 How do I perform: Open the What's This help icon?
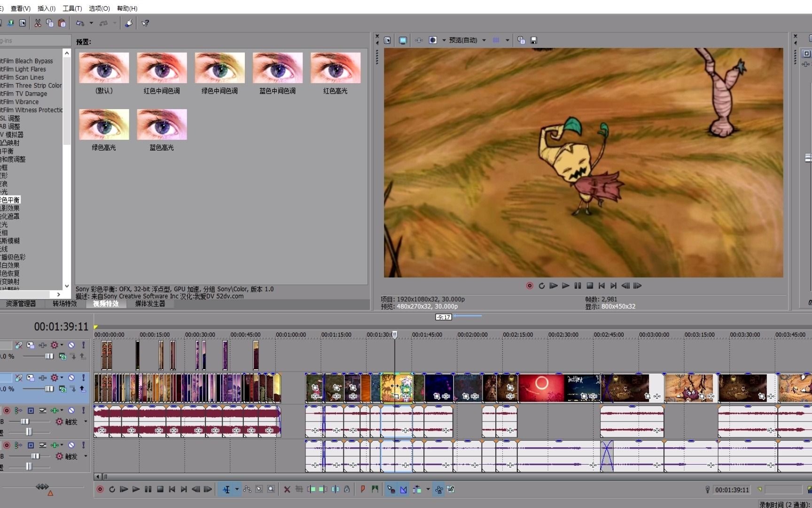[x=146, y=23]
